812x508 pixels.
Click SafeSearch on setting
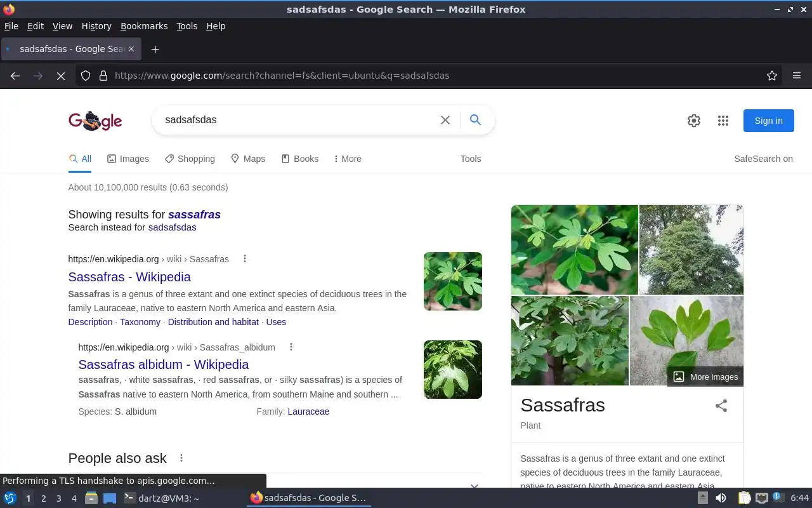(763, 159)
